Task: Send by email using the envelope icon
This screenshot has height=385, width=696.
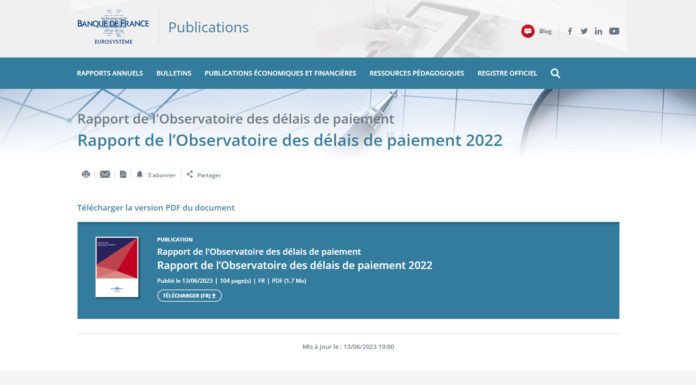Action: click(105, 174)
